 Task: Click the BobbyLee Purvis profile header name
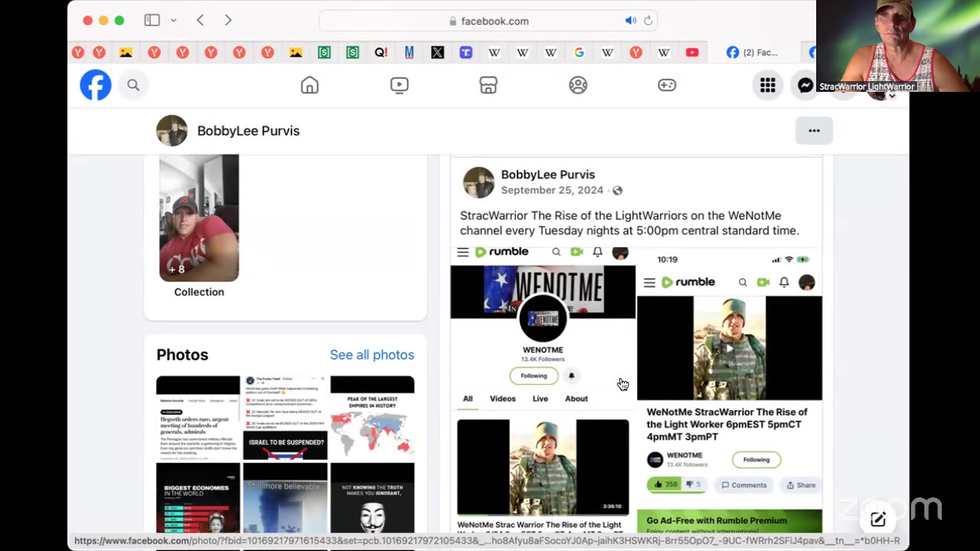pyautogui.click(x=248, y=131)
